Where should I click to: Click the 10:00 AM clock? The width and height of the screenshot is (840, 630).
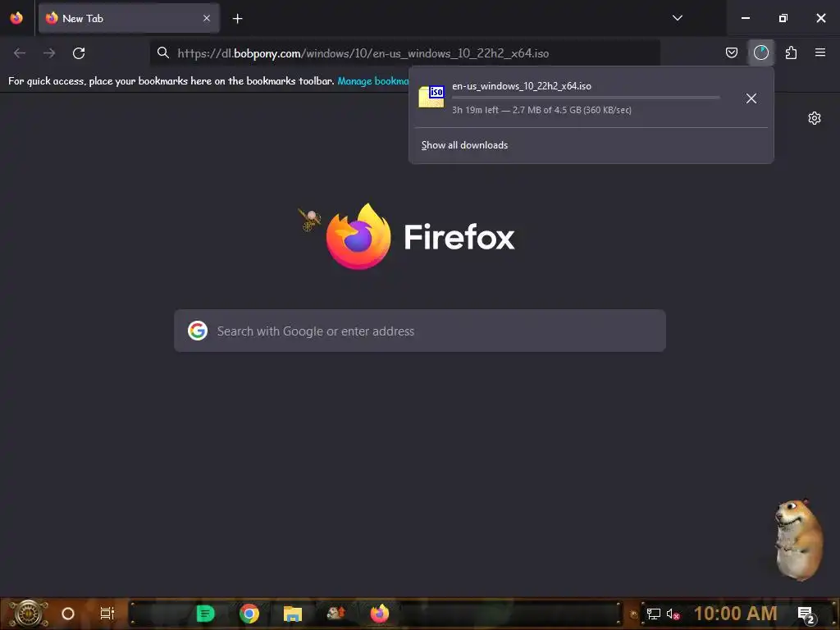pyautogui.click(x=735, y=614)
